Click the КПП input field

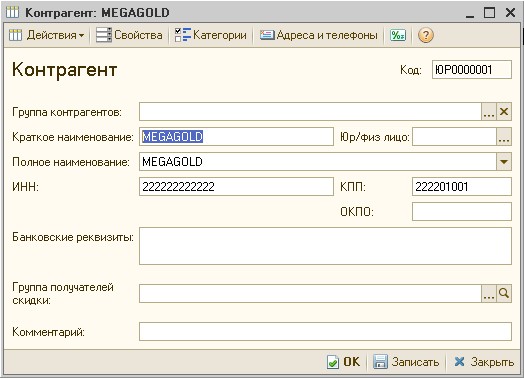click(462, 186)
